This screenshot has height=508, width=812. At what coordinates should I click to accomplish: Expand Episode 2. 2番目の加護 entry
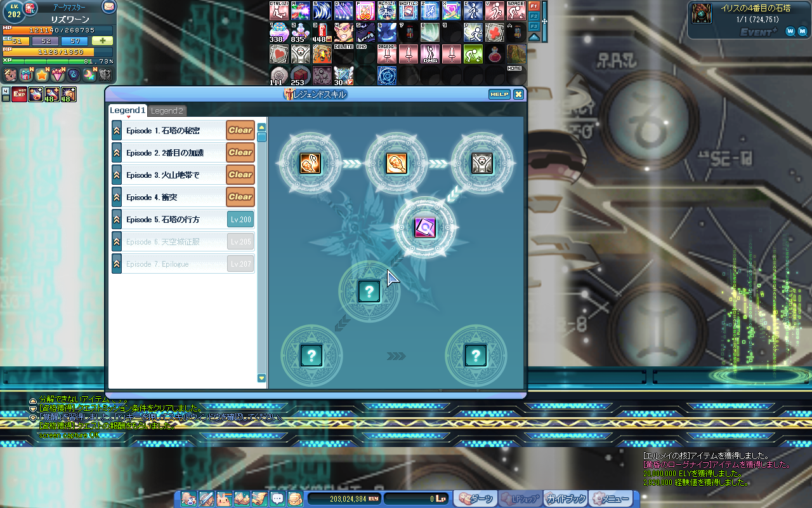[117, 152]
